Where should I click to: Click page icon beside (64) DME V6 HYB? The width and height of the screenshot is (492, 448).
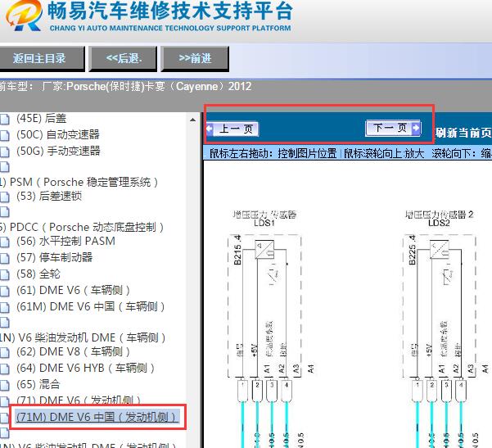[5, 369]
